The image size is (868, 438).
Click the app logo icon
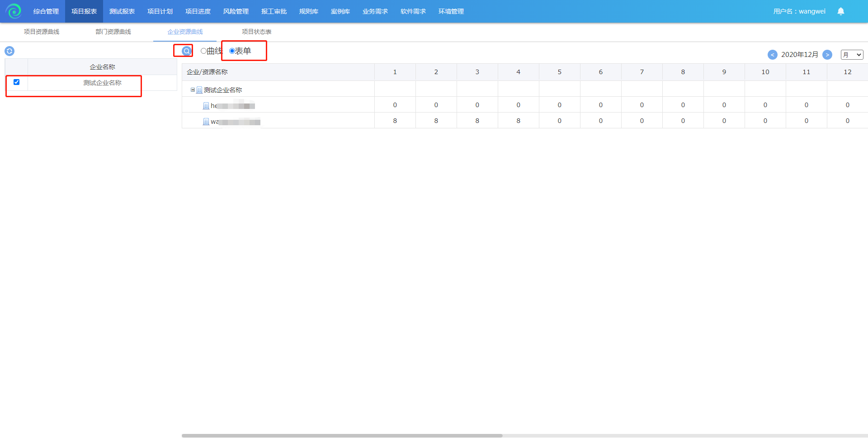14,11
